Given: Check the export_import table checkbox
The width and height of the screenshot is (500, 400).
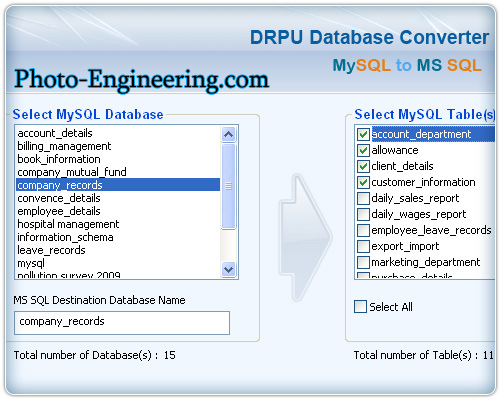Looking at the screenshot, I should pyautogui.click(x=363, y=246).
